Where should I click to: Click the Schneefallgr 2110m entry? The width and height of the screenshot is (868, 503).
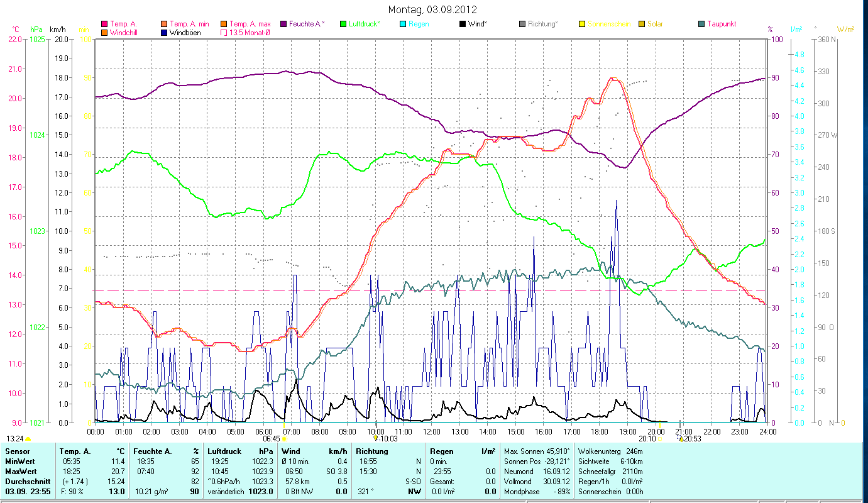pos(610,471)
